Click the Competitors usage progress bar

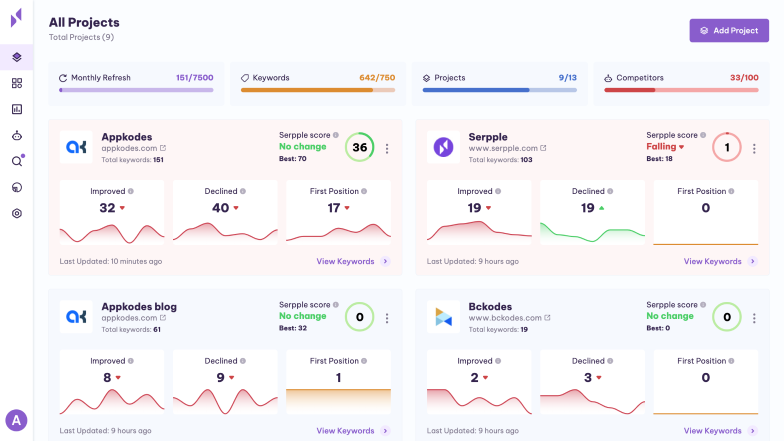click(682, 90)
